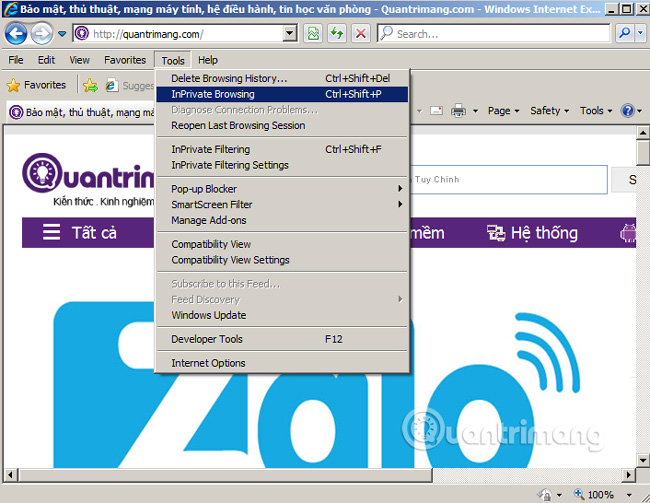Click the horizontal scrollbar left arrow
650x503 pixels.
10,474
